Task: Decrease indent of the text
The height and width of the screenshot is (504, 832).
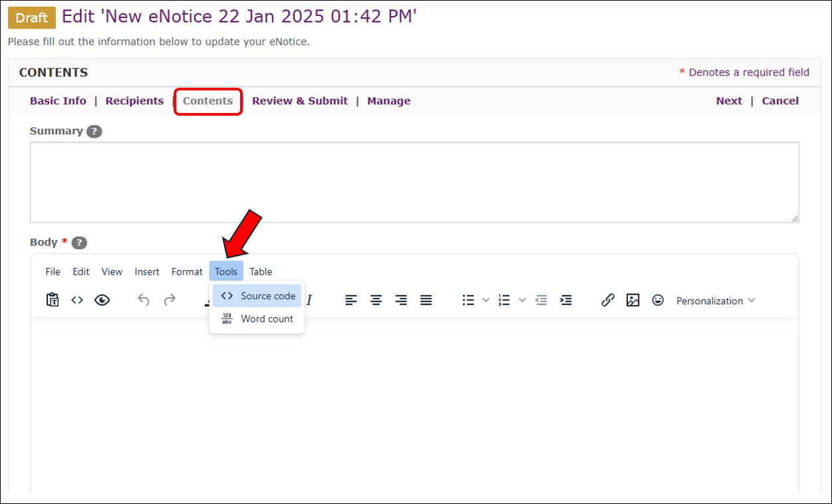Action: click(x=541, y=301)
